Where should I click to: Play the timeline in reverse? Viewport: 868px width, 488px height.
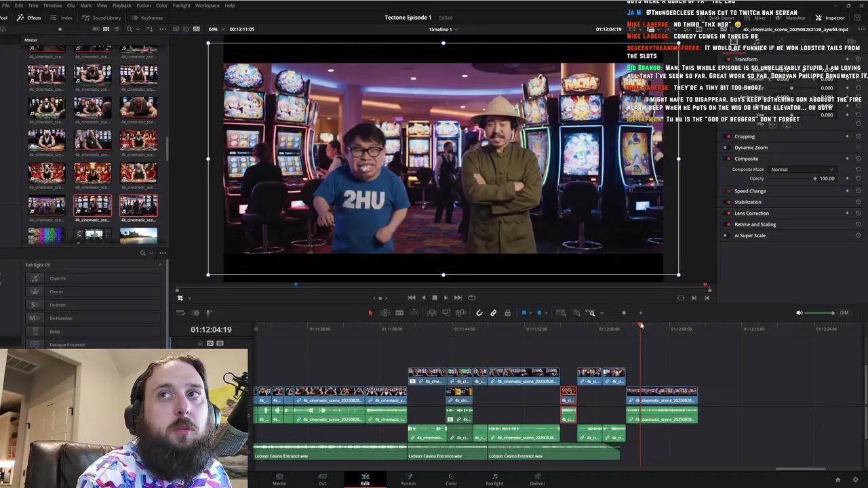click(424, 298)
